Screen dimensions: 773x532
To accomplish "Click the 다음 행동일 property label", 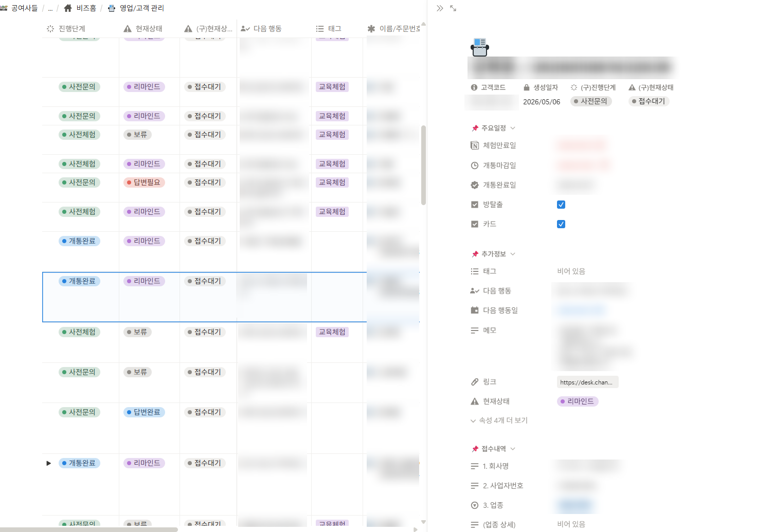I will 500,310.
